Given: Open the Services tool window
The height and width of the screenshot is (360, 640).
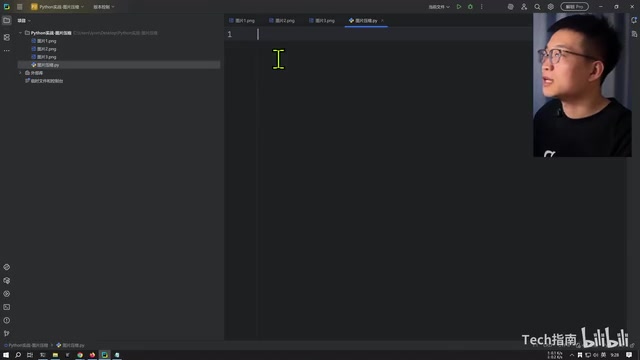Looking at the screenshot, I should coord(7,293).
